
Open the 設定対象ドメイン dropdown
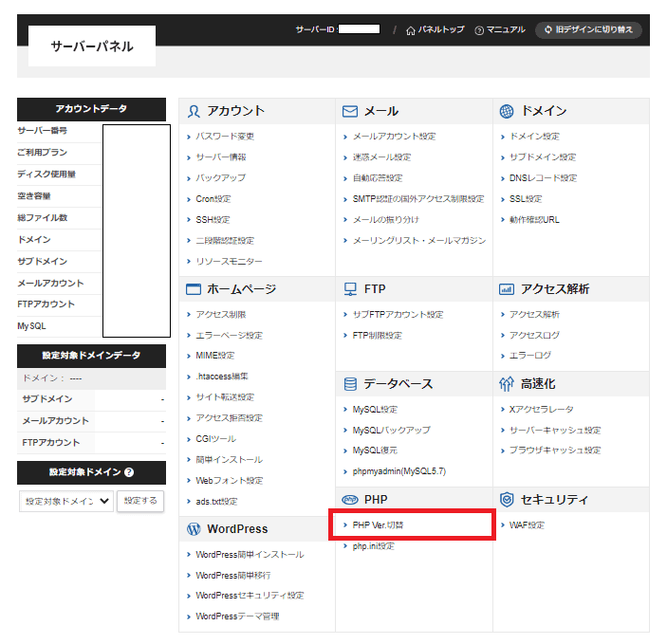[x=66, y=501]
